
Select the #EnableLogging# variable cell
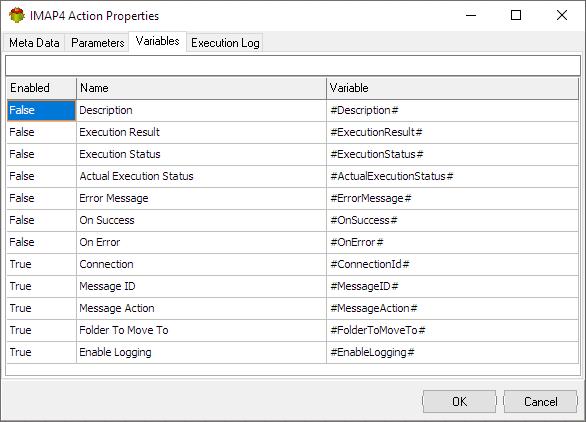[x=453, y=352]
